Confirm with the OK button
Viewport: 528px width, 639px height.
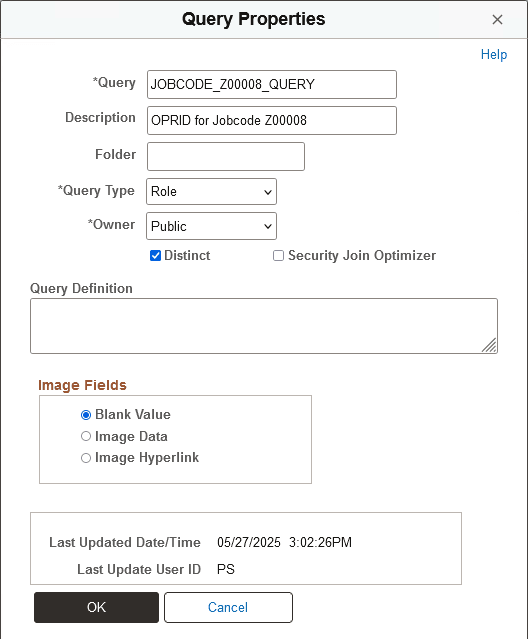(x=97, y=607)
